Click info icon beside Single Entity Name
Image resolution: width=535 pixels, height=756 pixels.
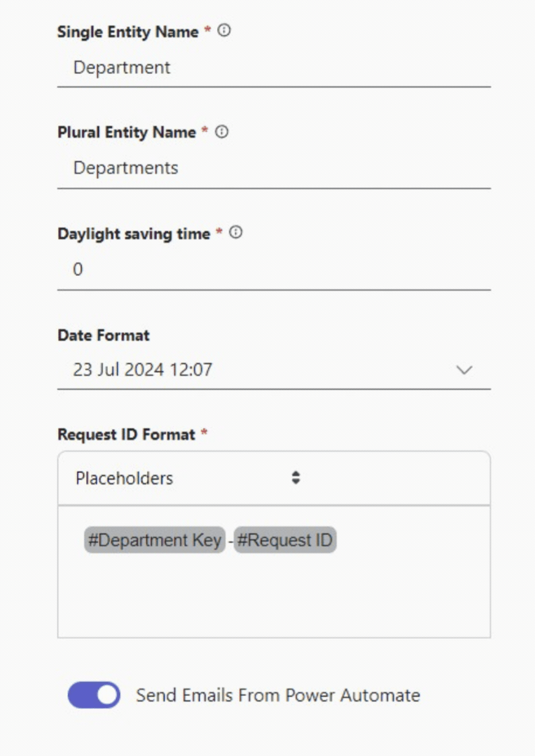coord(224,31)
